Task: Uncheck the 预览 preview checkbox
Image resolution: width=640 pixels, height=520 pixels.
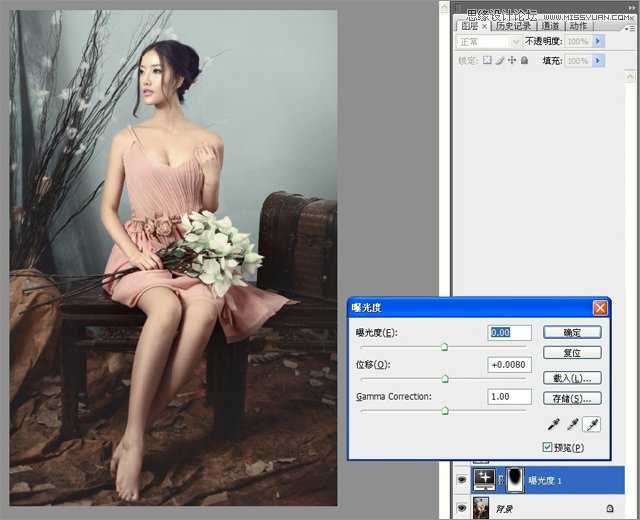Action: coord(547,447)
